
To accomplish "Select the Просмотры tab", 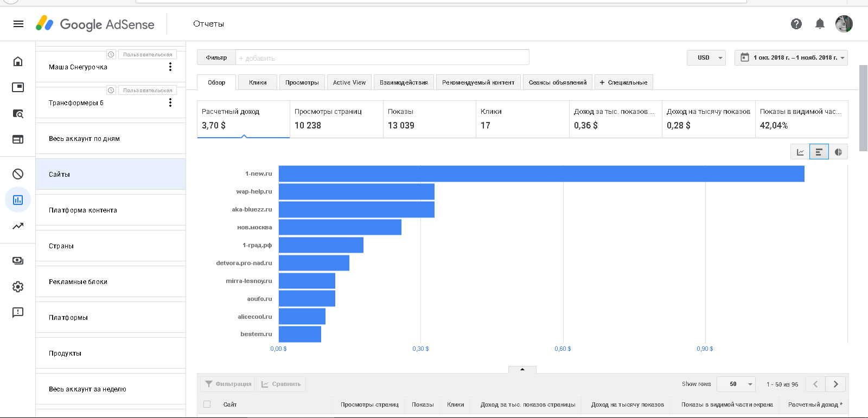I will (x=302, y=82).
